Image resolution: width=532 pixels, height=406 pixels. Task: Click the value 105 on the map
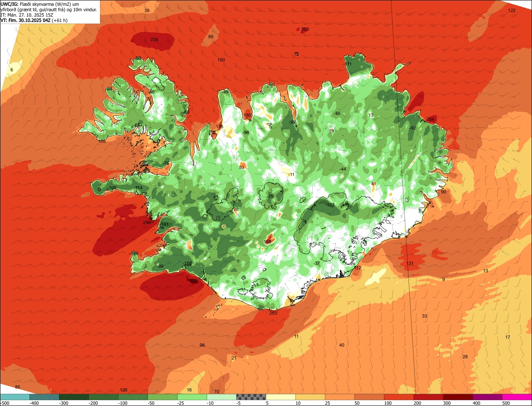click(102, 141)
